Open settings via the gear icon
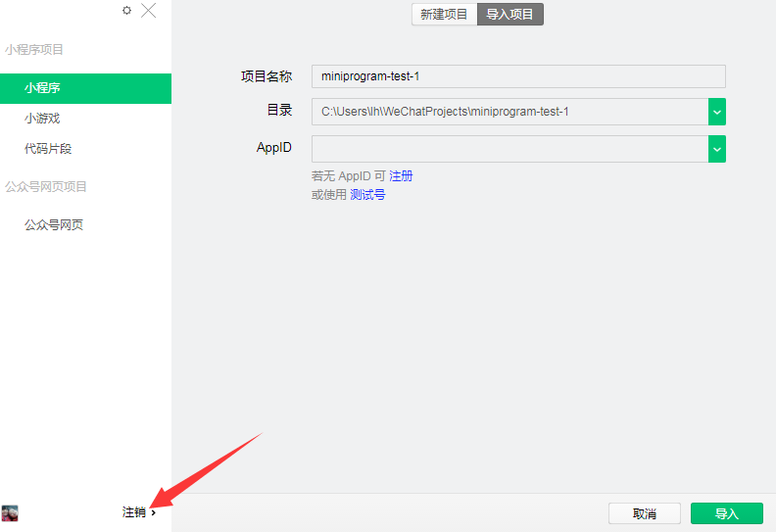This screenshot has height=532, width=776. pos(126,11)
